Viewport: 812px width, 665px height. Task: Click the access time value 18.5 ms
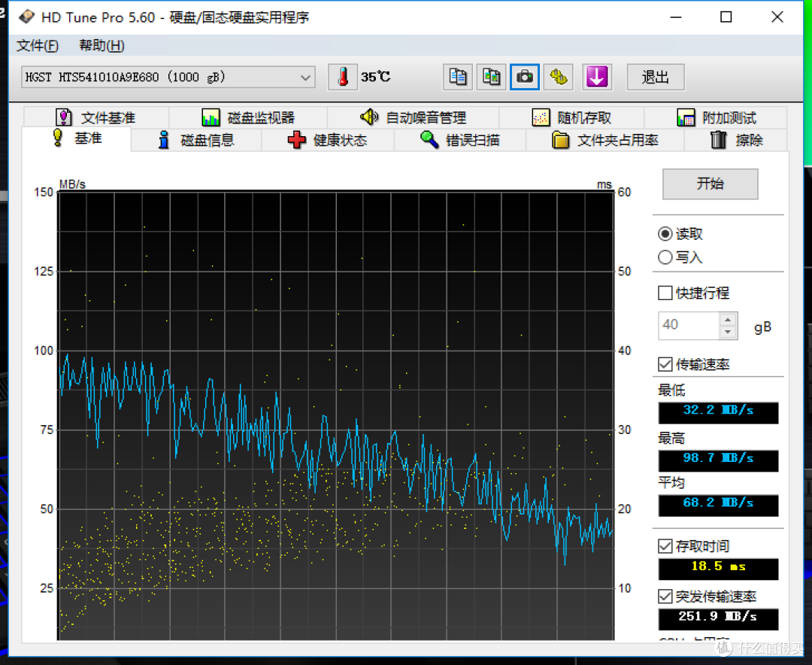pos(718,569)
